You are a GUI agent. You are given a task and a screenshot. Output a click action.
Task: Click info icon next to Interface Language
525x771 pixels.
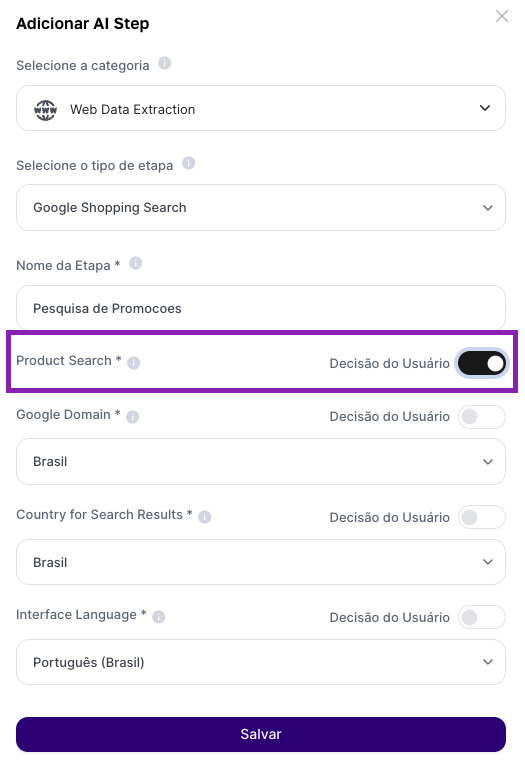(158, 617)
